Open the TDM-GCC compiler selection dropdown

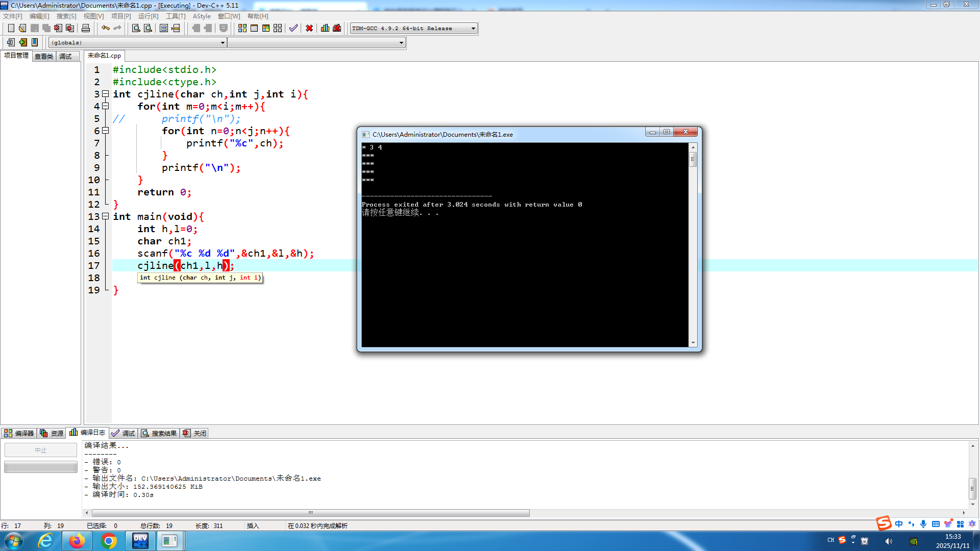click(x=473, y=28)
